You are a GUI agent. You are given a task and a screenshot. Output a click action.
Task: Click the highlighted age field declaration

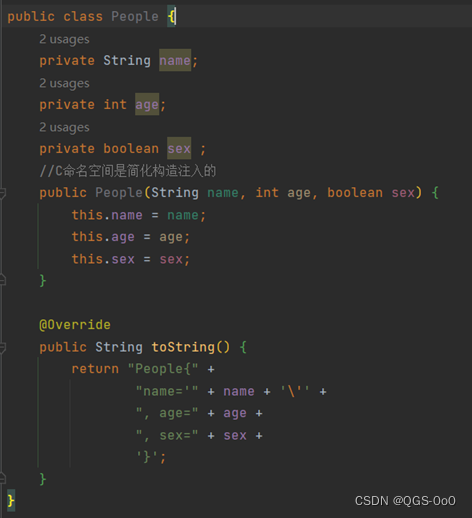click(x=147, y=104)
